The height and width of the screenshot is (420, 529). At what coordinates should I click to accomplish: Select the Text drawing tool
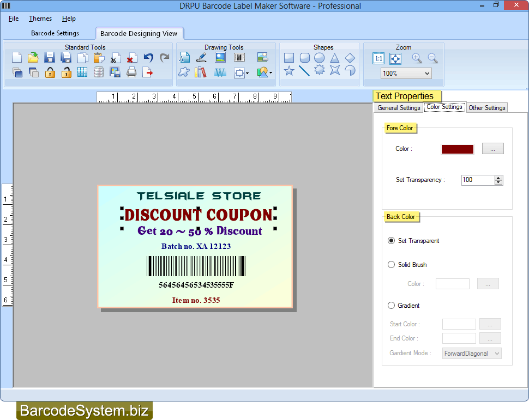[x=184, y=58]
